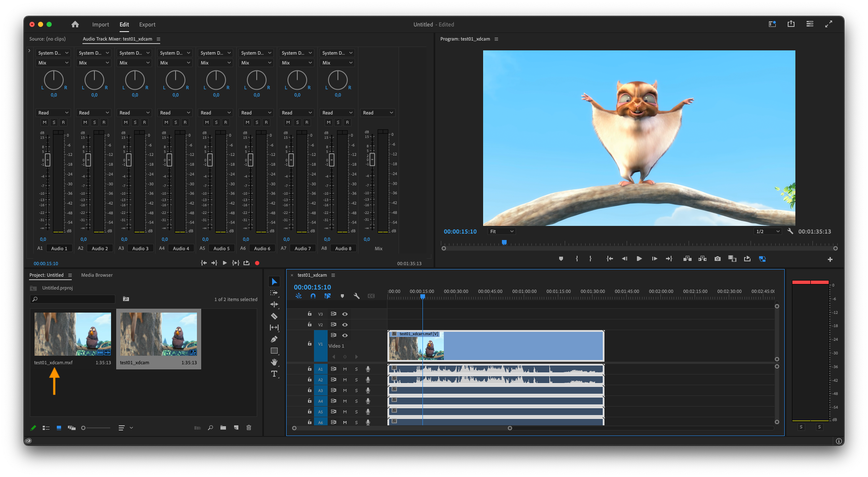Image resolution: width=868 pixels, height=477 pixels.
Task: Expand effects and sends arrow in mixer
Action: point(29,51)
